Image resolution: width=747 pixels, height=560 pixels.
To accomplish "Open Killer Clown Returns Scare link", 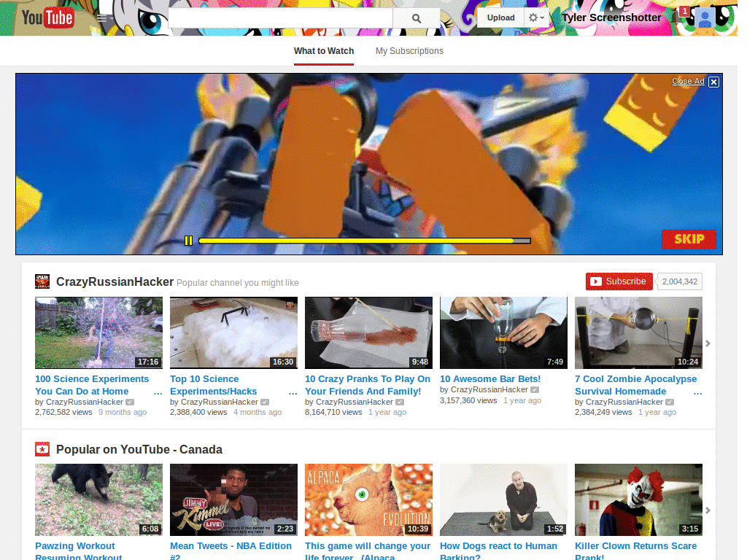I will pos(635,551).
